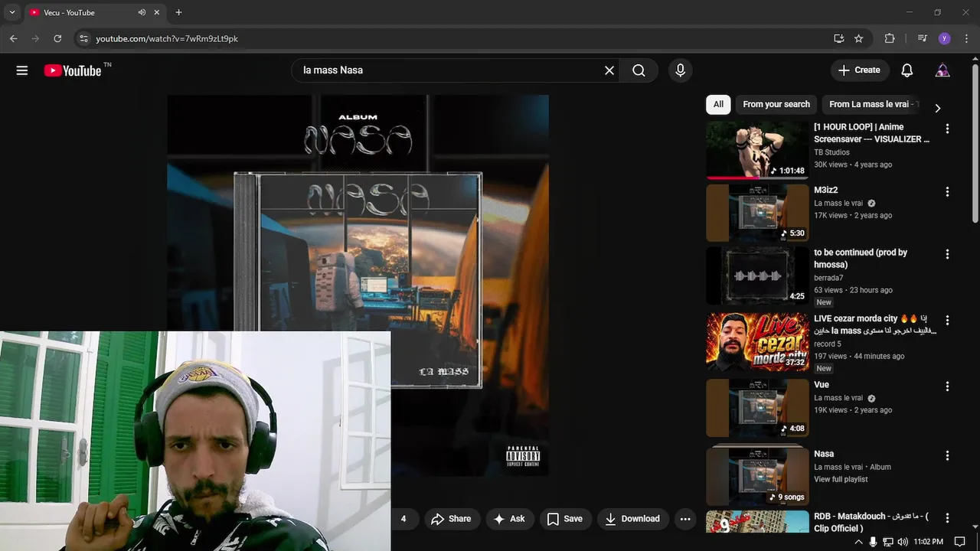Screen dimensions: 980x551
Task: Show next filter chips with the arrow
Action: pyautogui.click(x=937, y=108)
